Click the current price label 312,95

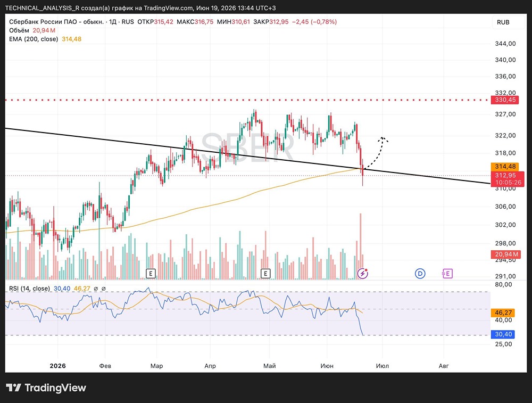tap(505, 175)
